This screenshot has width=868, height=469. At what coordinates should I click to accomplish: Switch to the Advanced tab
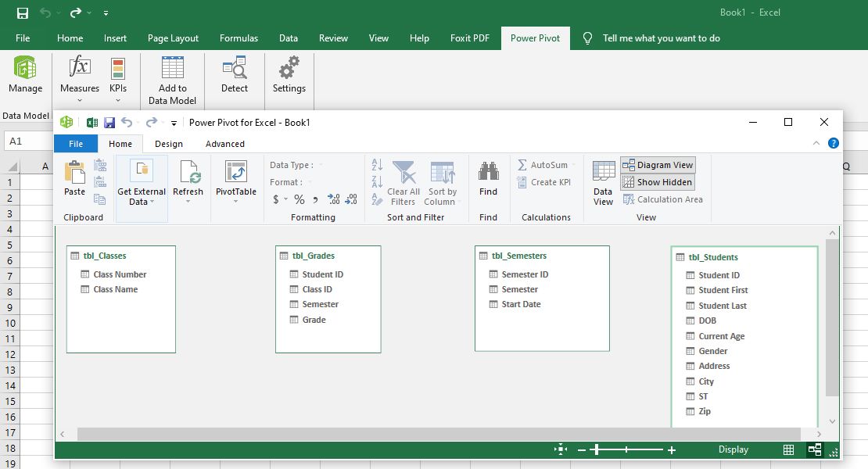[224, 144]
